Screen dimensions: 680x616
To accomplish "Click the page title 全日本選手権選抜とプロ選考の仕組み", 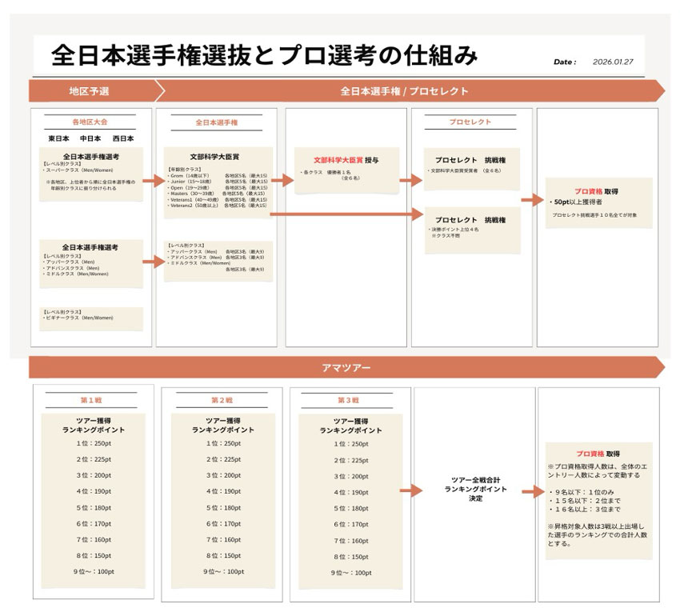I will pos(264,55).
